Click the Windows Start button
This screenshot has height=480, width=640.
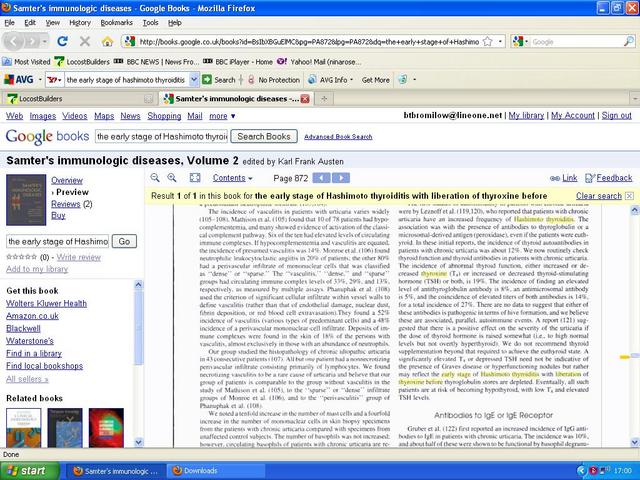click(x=30, y=471)
